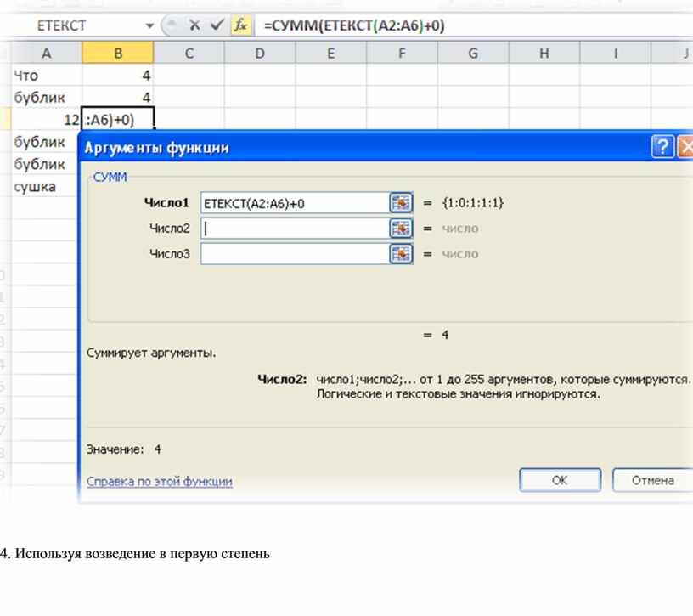Select column D header
The width and height of the screenshot is (693, 616).
(x=260, y=54)
